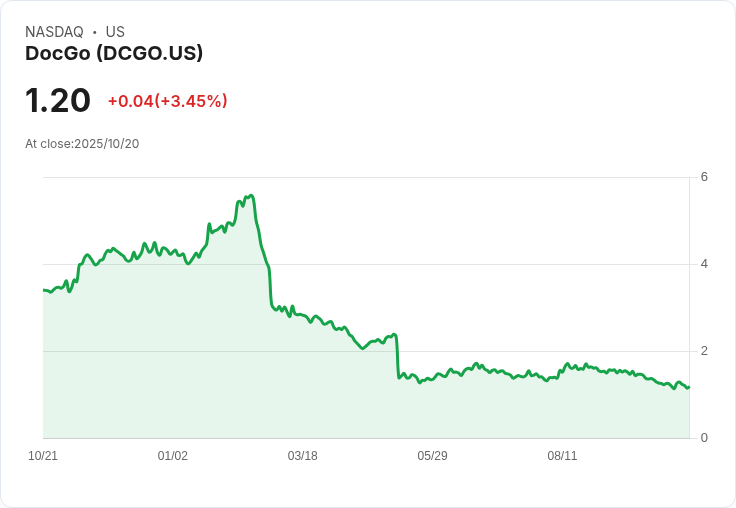This screenshot has height=508, width=736.
Task: Click the +0.04(+3.45%) change value
Action: coord(167,101)
